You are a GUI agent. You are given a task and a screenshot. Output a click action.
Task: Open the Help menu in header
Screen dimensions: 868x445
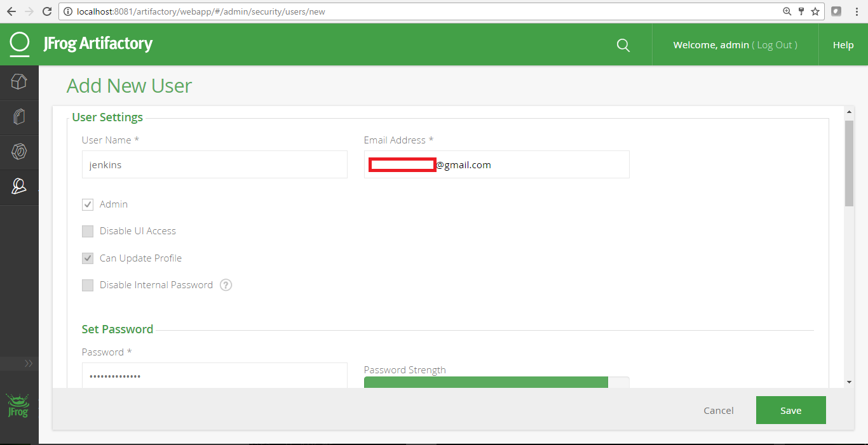843,45
